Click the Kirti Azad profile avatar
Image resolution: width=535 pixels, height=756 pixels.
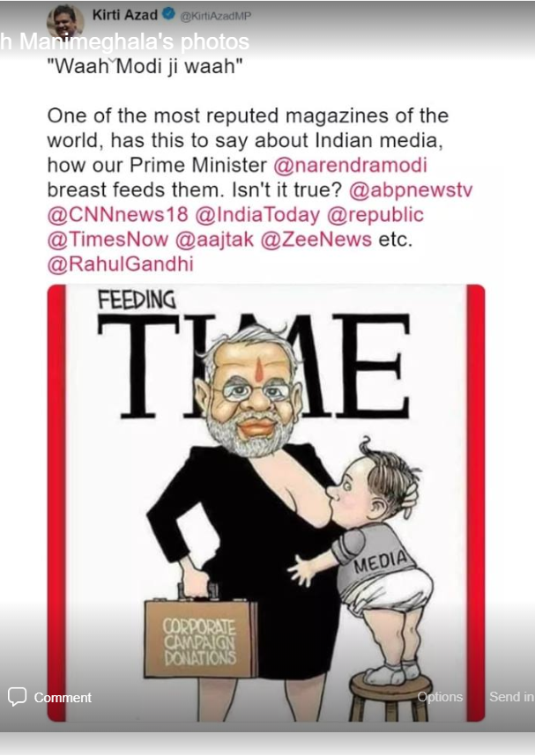click(x=65, y=22)
